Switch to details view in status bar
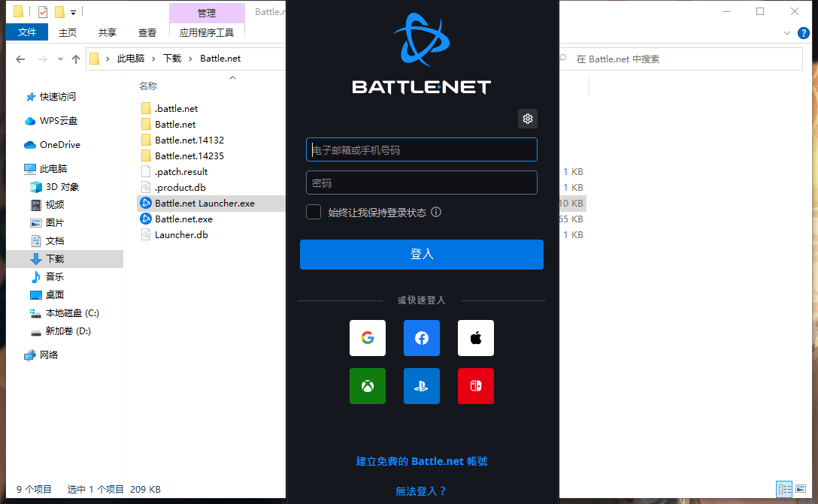 784,489
